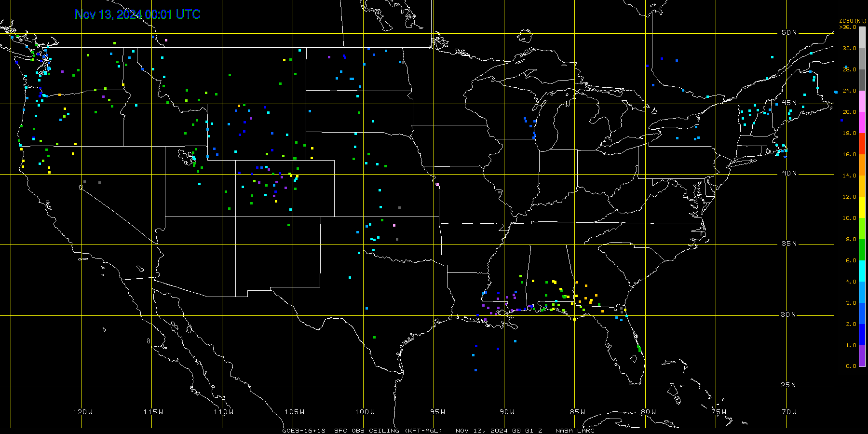Image resolution: width=868 pixels, height=434 pixels.
Task: Click the "GOES-16+18" footer text
Action: pos(304,431)
